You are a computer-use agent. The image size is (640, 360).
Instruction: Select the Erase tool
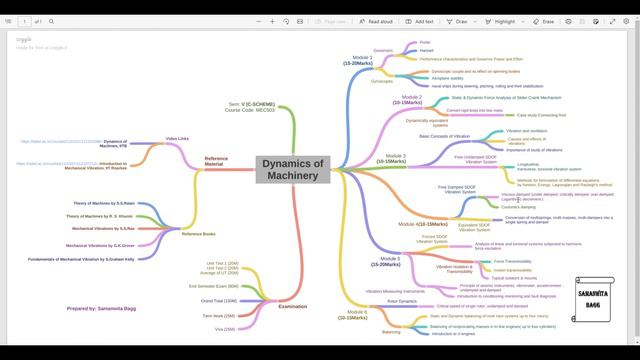click(544, 21)
